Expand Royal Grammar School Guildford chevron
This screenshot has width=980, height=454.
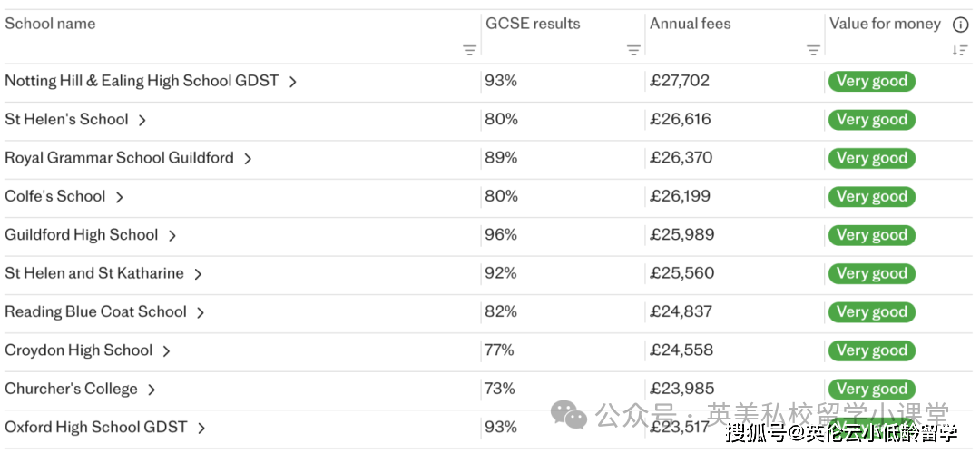(x=247, y=158)
